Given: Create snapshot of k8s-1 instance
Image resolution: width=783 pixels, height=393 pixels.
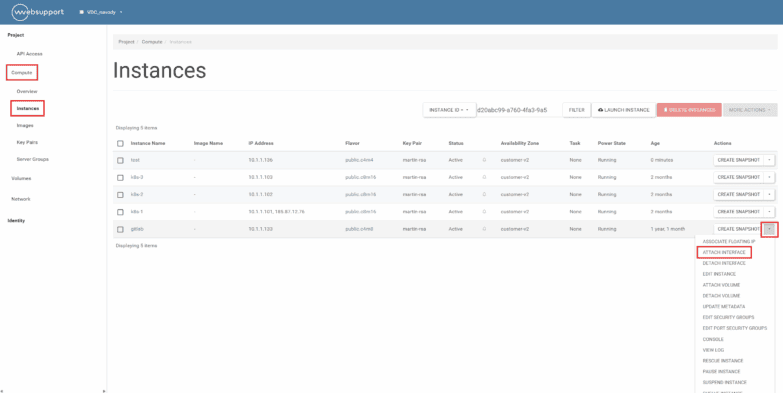Looking at the screenshot, I should point(738,212).
